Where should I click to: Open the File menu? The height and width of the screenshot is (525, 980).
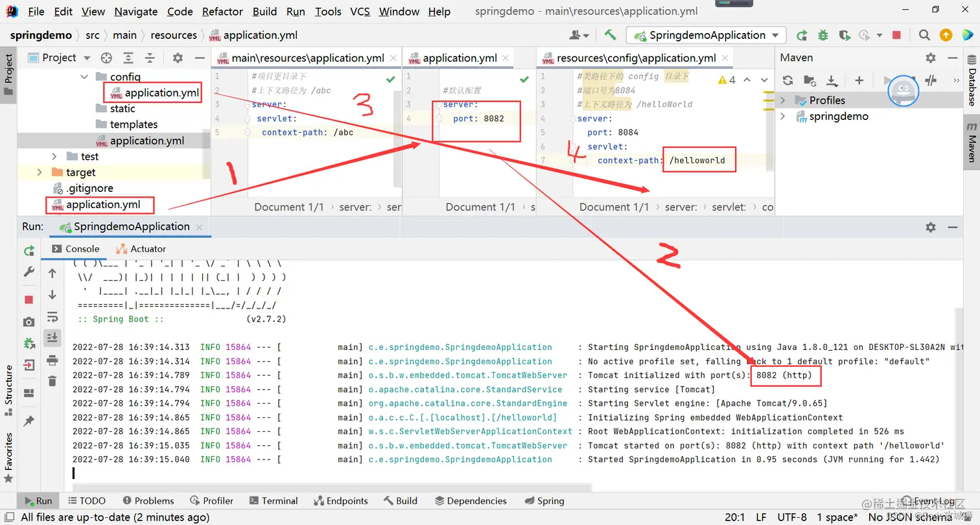tap(36, 12)
